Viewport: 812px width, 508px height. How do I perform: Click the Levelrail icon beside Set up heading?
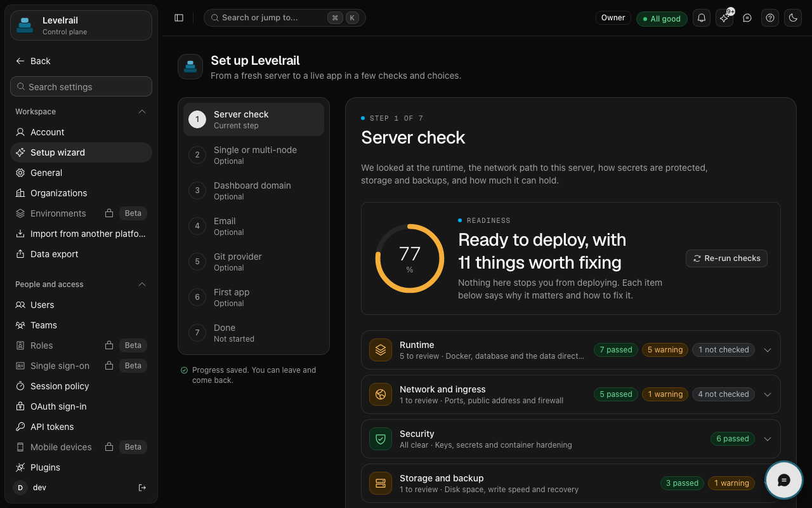pyautogui.click(x=190, y=67)
